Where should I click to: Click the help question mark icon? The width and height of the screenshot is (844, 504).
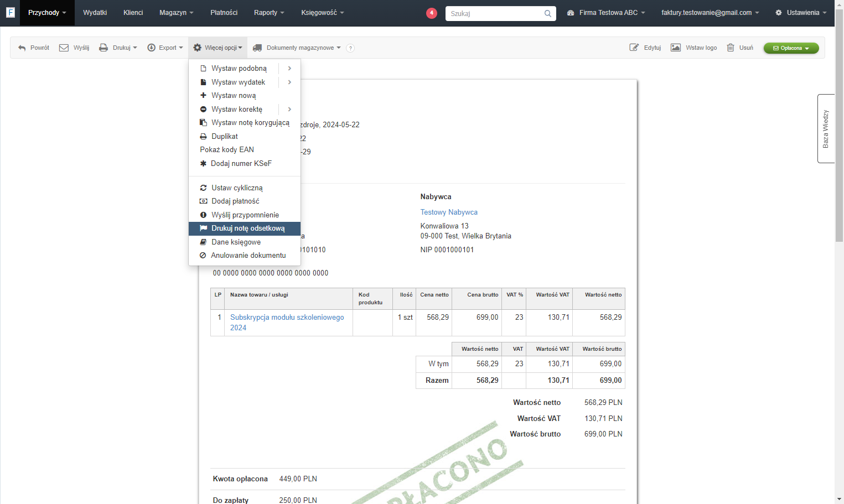pos(350,48)
